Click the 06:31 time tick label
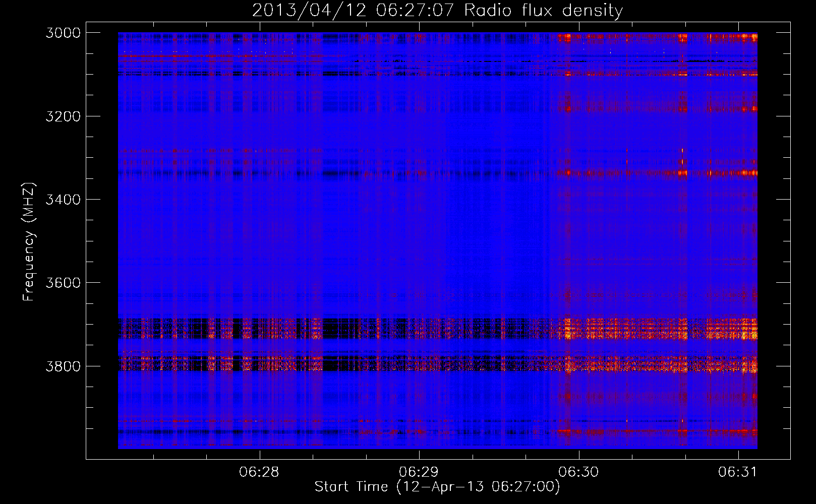Screen dimensions: 816x504 (738, 472)
